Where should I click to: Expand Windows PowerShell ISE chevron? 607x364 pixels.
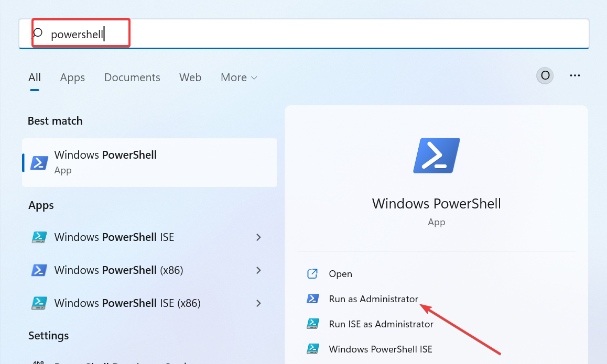[258, 237]
